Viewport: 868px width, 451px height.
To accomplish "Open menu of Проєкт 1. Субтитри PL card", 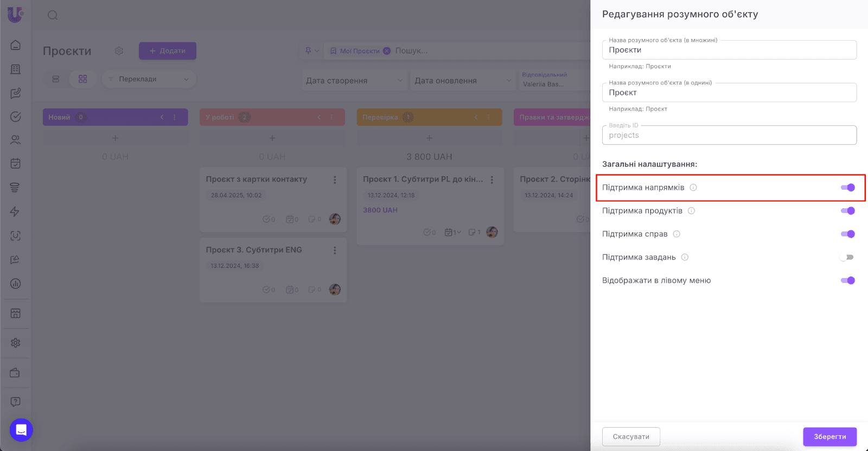I will (492, 180).
